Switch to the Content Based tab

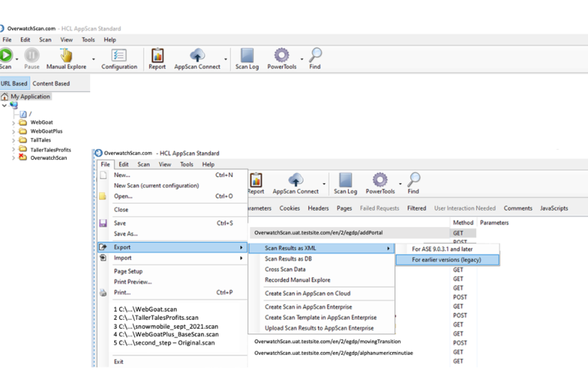[x=51, y=83]
